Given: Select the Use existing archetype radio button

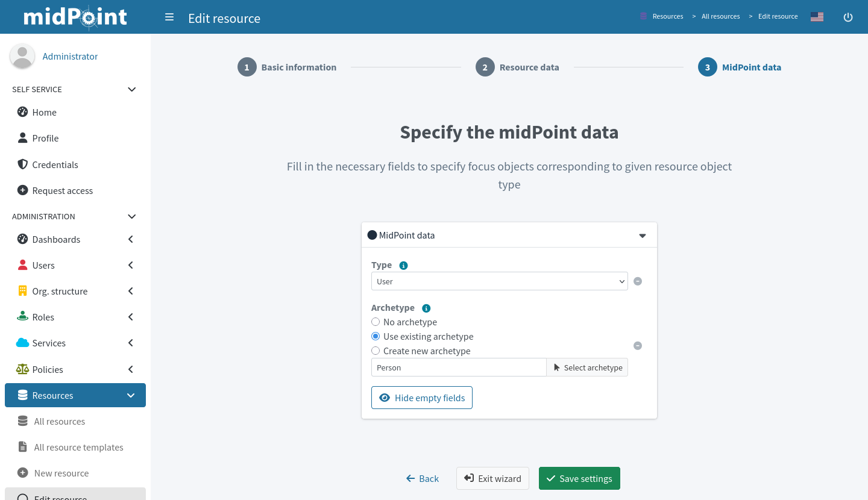Looking at the screenshot, I should pos(376,336).
